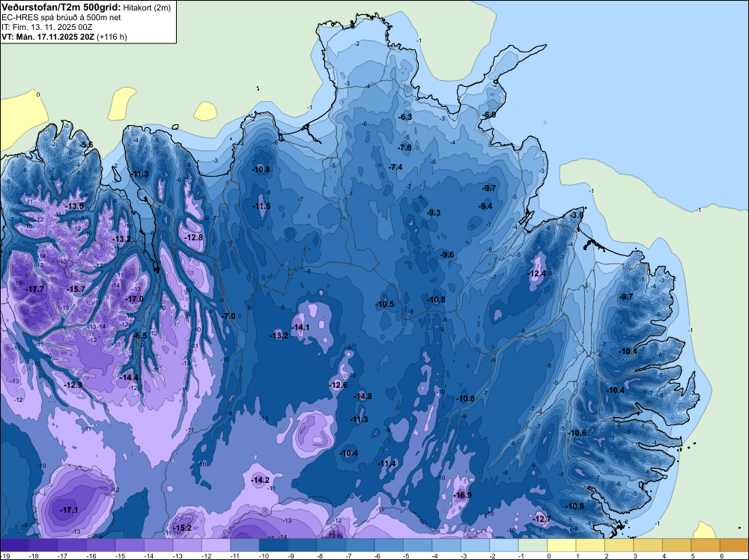Click the -12.4 temperature value
This screenshot has height=560, width=749.
(537, 273)
